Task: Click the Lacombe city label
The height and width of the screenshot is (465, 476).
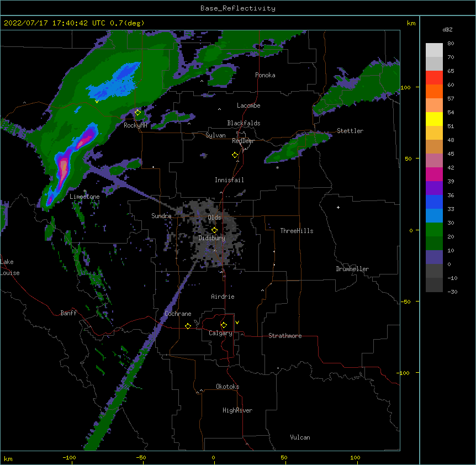Action: [x=248, y=105]
